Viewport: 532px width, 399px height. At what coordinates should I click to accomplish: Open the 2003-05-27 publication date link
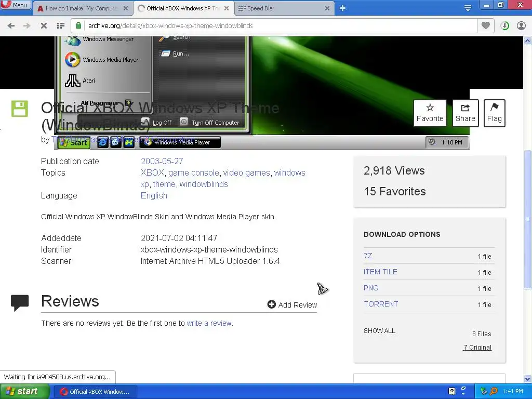click(x=162, y=161)
